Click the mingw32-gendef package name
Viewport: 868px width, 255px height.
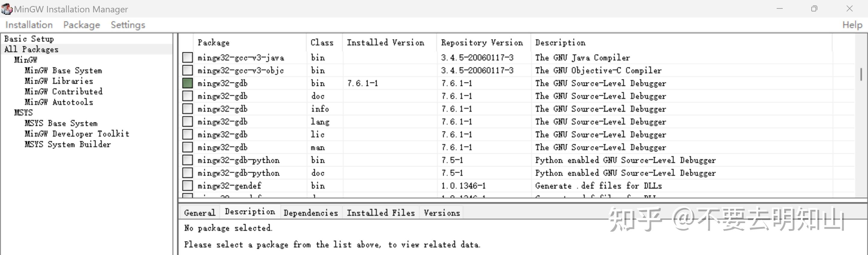229,186
